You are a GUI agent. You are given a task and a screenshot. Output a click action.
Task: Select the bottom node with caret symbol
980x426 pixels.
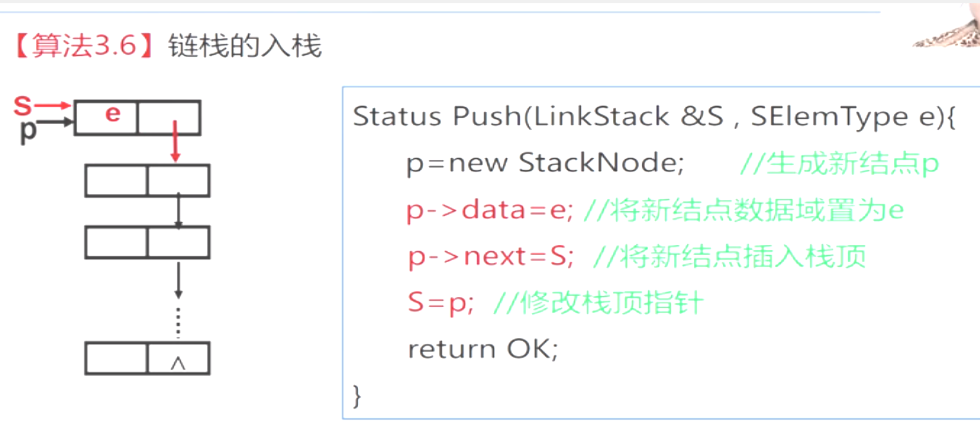(147, 359)
